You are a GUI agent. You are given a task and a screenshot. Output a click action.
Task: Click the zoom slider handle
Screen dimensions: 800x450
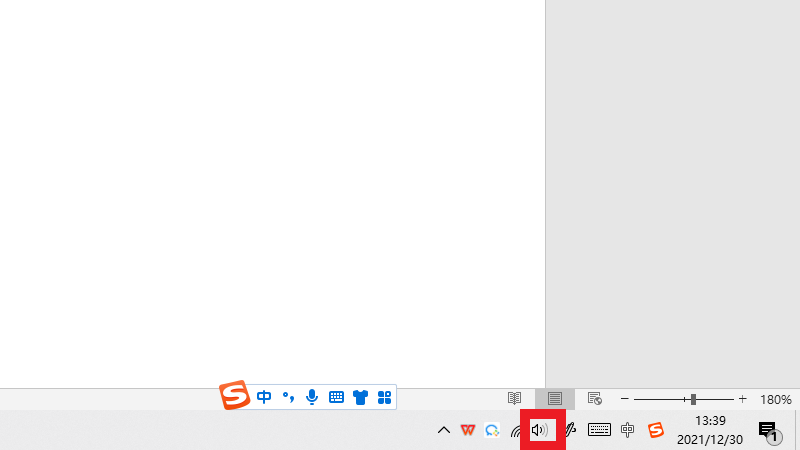(x=693, y=399)
